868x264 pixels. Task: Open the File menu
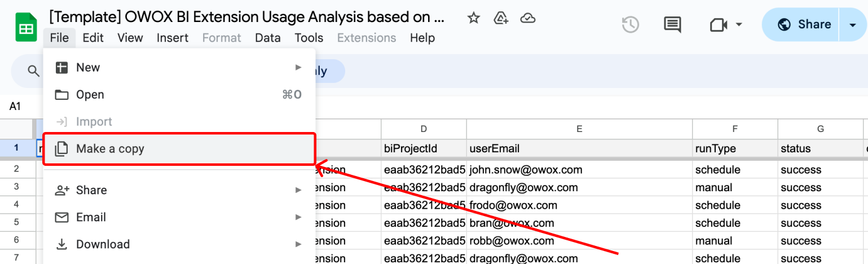pos(59,38)
